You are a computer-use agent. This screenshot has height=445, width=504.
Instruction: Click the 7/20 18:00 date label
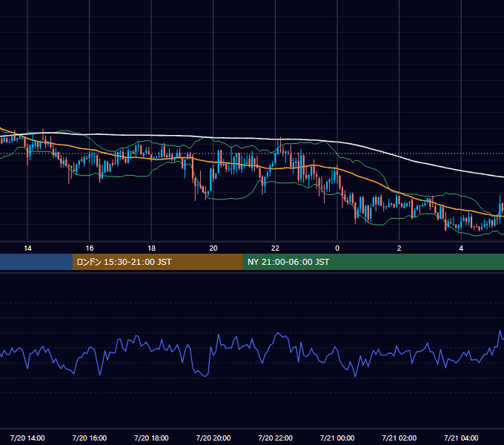click(x=151, y=438)
